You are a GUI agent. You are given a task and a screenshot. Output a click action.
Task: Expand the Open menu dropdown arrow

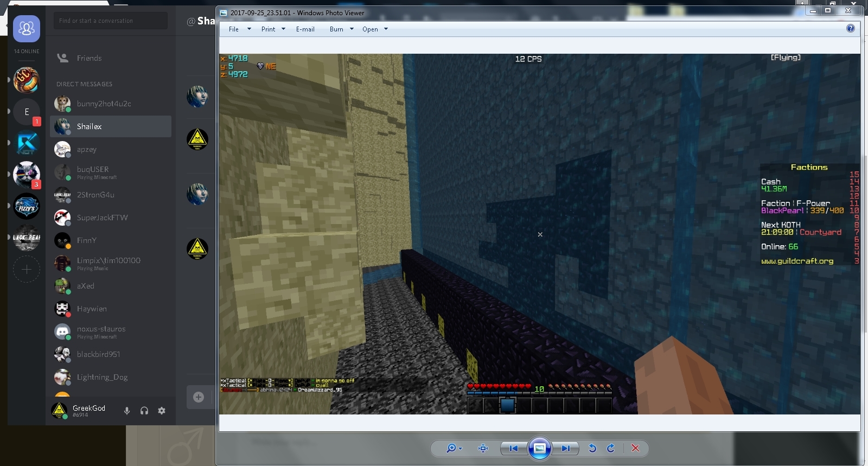[x=386, y=29]
